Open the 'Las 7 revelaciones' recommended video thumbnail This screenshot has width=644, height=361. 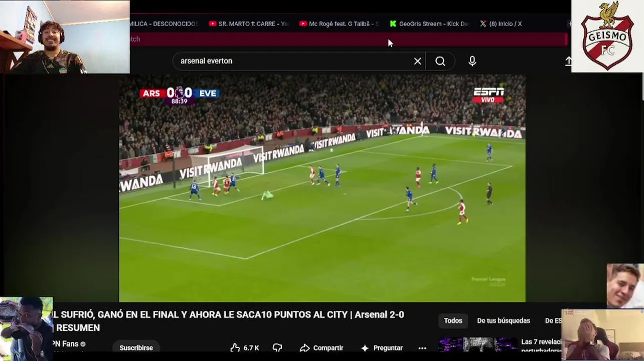[477, 344]
